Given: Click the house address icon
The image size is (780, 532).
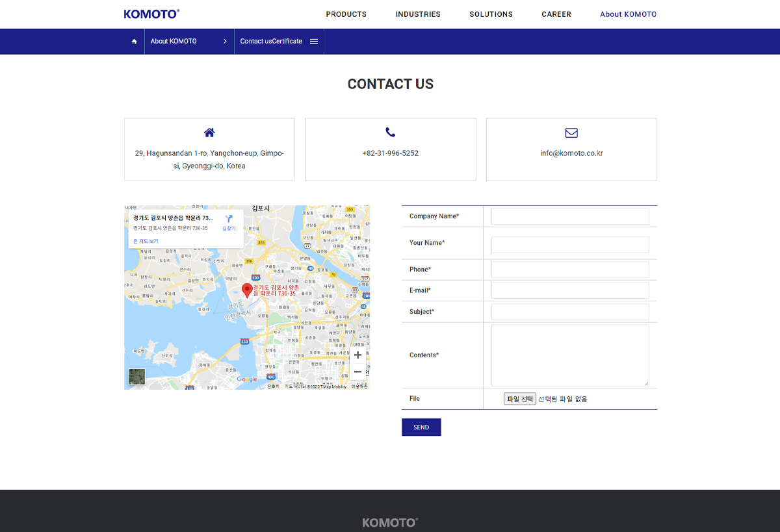Looking at the screenshot, I should 209,133.
